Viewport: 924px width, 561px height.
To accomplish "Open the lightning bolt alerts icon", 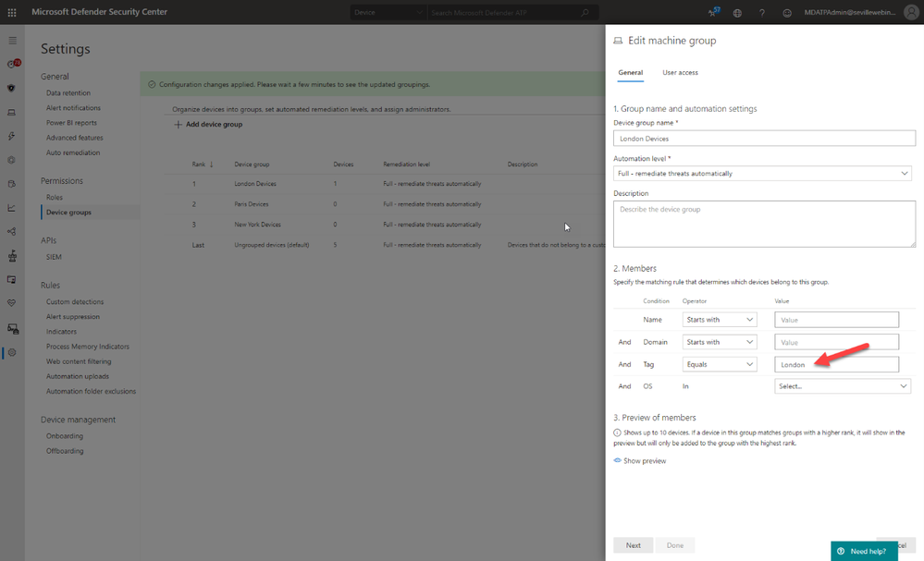I will coord(11,136).
